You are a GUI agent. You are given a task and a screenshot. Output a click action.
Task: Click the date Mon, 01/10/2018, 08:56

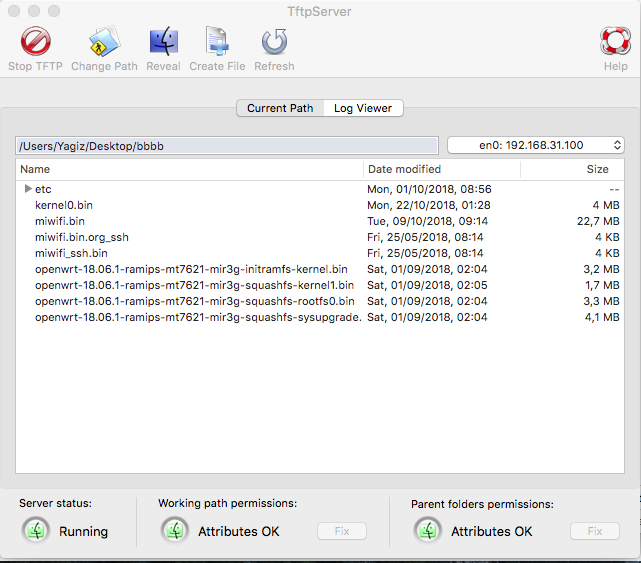(429, 189)
